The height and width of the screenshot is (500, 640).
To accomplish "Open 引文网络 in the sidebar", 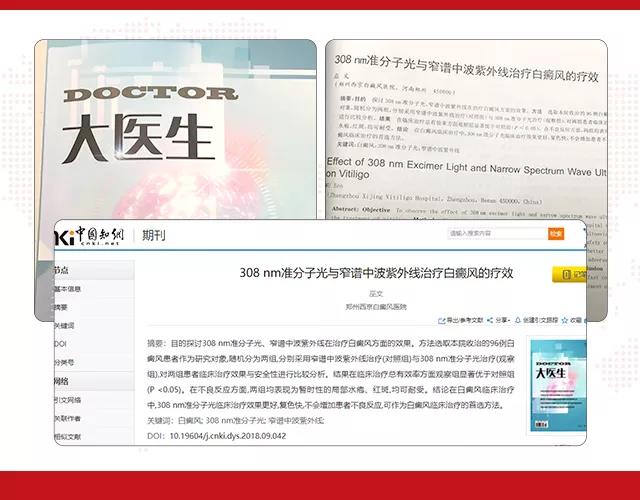I will point(68,400).
